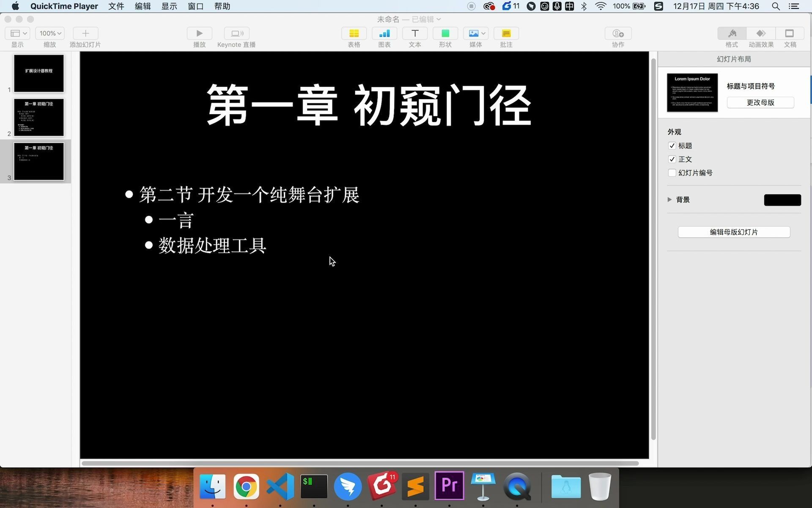Click the 更改母版 button
Viewport: 812px width, 508px height.
point(760,102)
